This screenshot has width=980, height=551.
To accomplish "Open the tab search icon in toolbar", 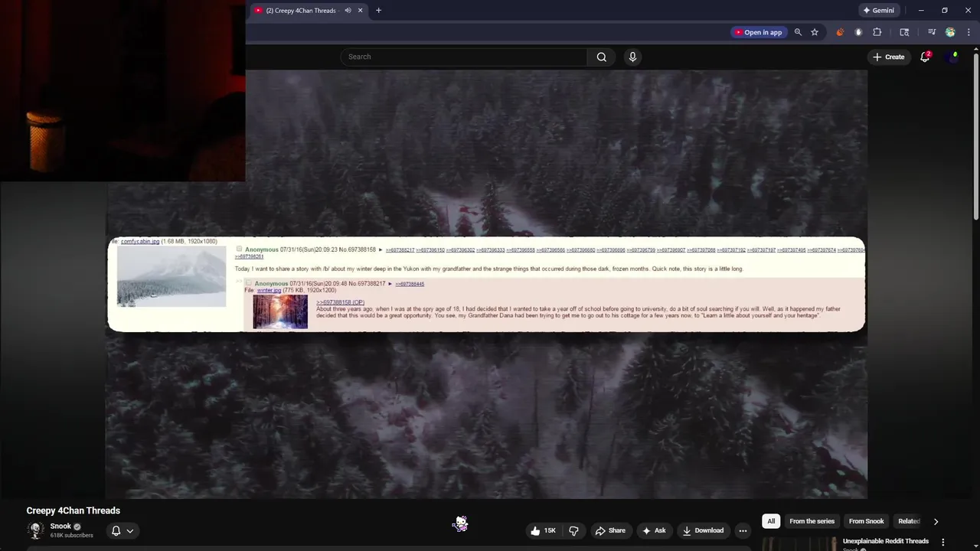I will [904, 32].
